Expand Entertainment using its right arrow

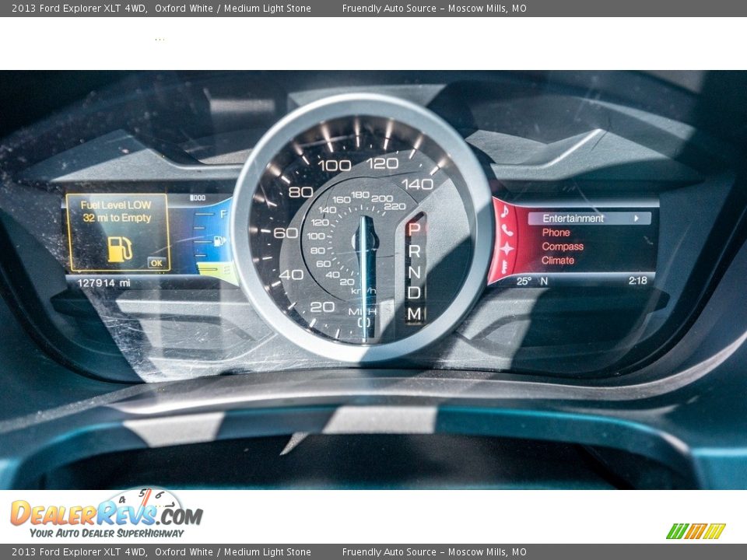click(x=637, y=219)
